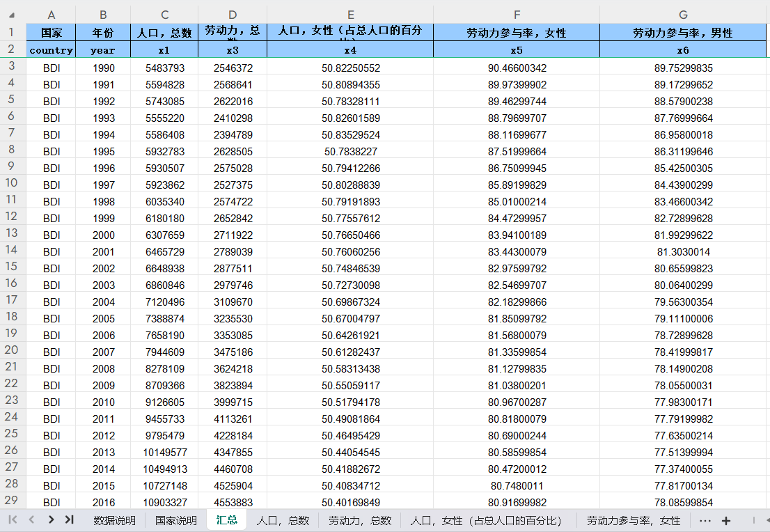Click labor force cell 4553883
The width and height of the screenshot is (770, 532).
coord(233,502)
